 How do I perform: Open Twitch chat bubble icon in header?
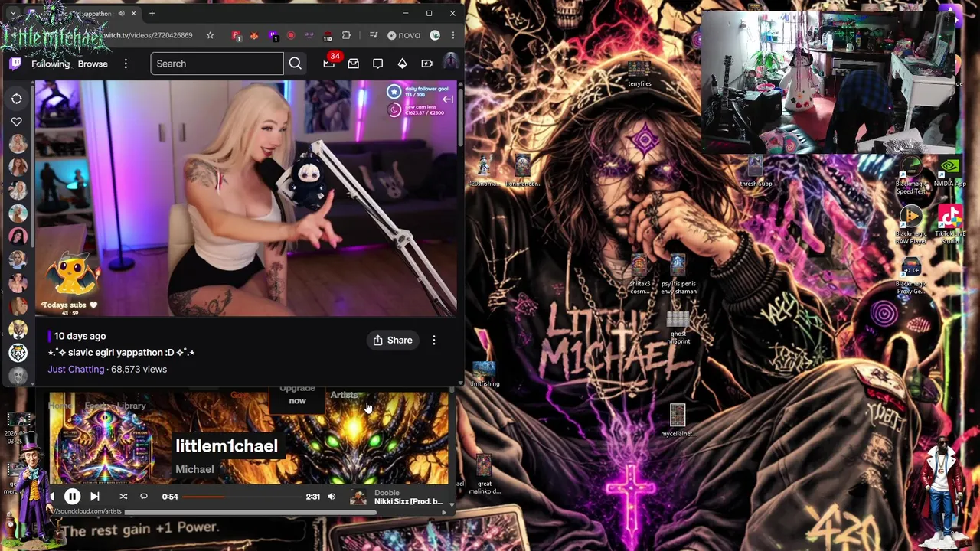coord(377,64)
